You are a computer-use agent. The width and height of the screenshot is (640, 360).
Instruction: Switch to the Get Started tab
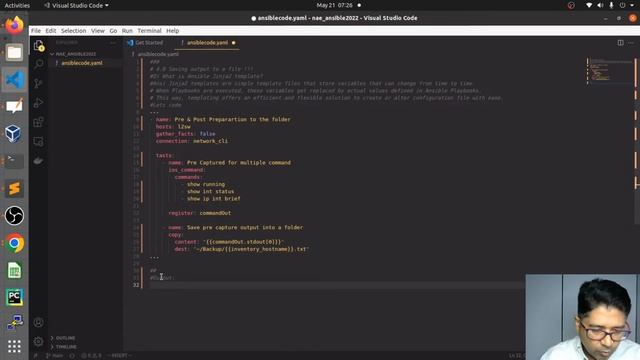click(145, 42)
